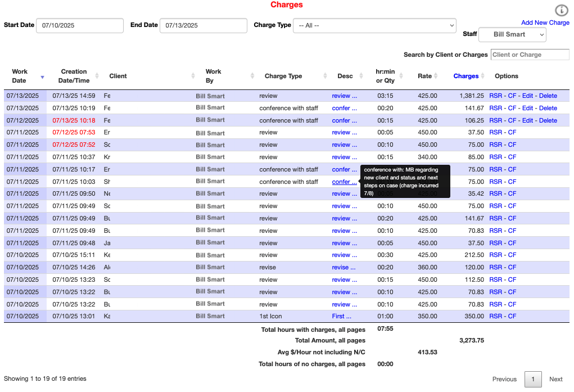Open the Charge Type dropdown

click(374, 26)
